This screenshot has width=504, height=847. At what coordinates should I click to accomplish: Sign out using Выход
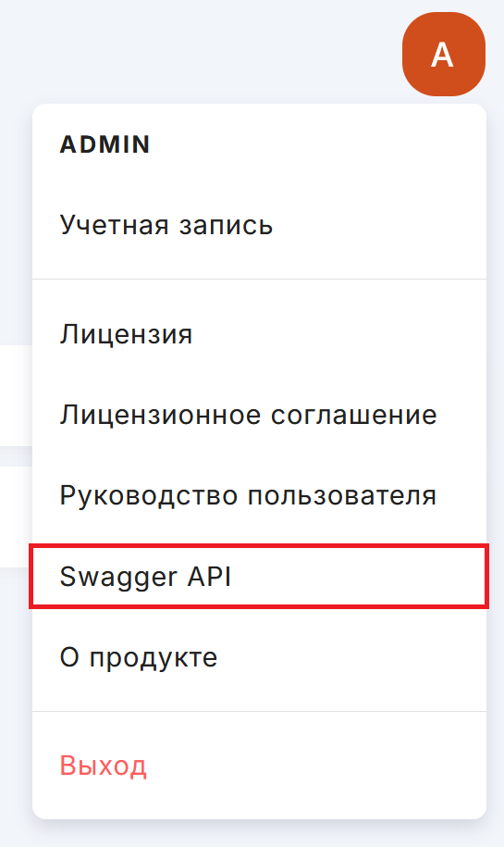259,766
